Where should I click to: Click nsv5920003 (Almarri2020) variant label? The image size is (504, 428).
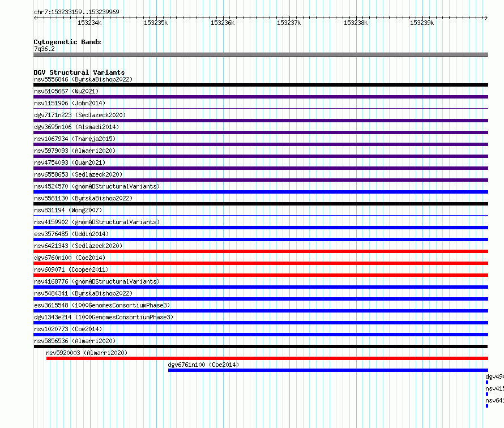click(x=87, y=353)
